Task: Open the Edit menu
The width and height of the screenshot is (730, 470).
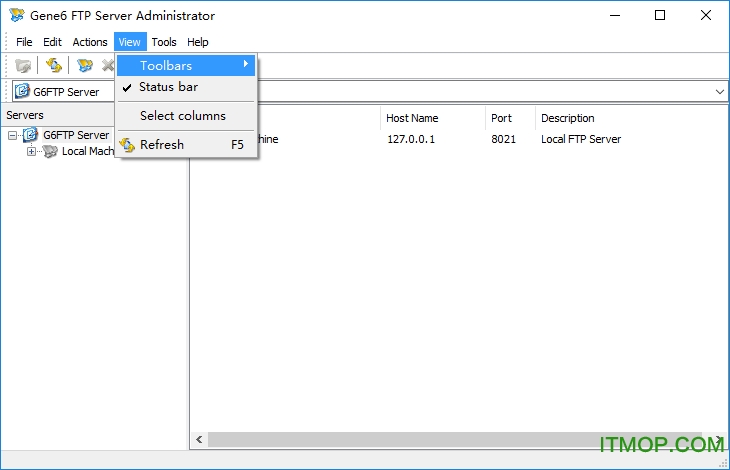Action: point(52,42)
